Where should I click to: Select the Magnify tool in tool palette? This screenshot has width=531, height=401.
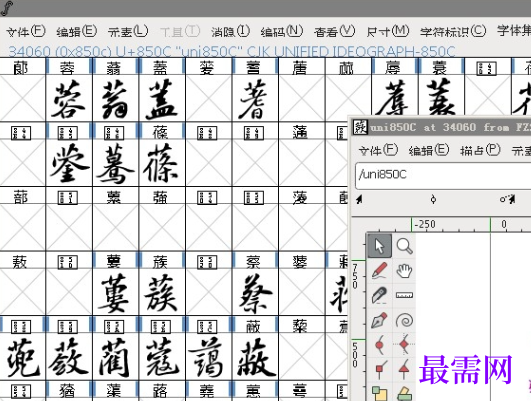404,246
